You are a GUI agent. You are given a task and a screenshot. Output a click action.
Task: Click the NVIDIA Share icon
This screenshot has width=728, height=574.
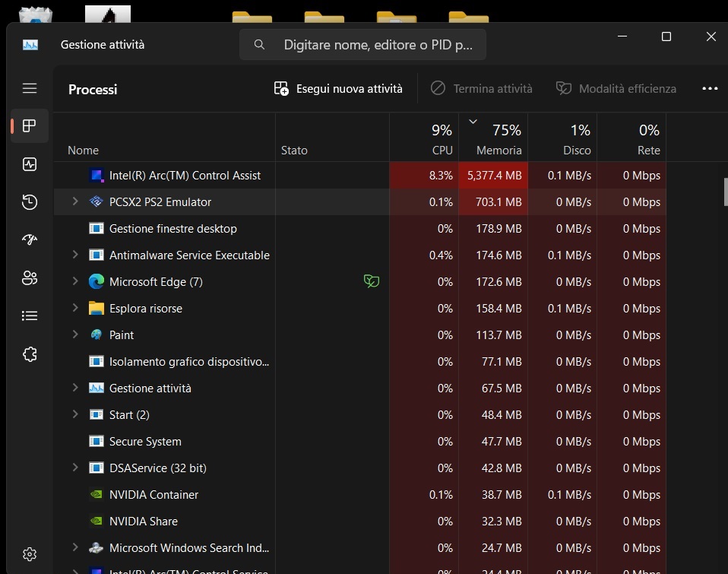coord(97,521)
